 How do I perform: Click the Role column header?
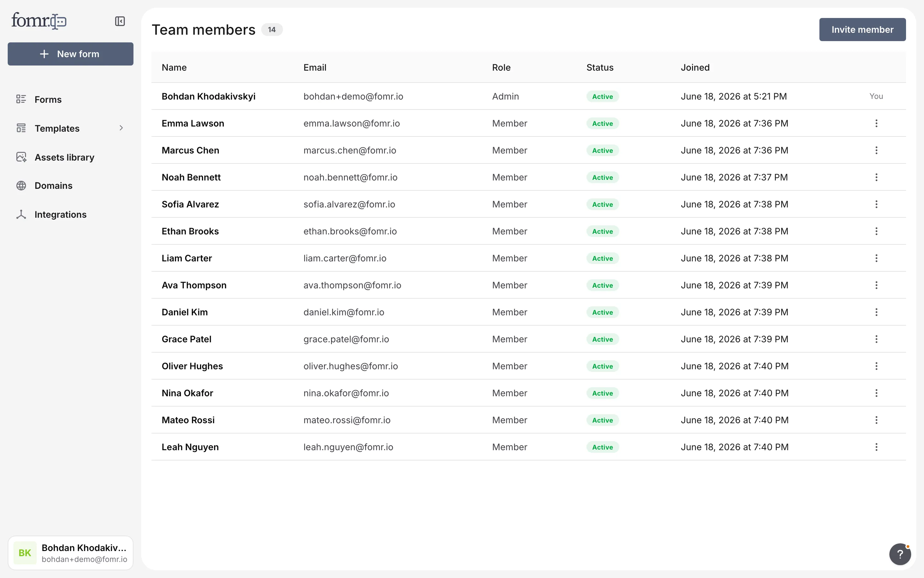pyautogui.click(x=501, y=68)
